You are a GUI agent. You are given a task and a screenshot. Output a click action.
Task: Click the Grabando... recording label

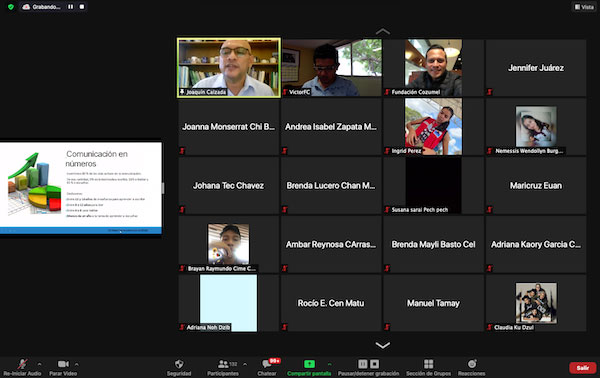(46, 7)
